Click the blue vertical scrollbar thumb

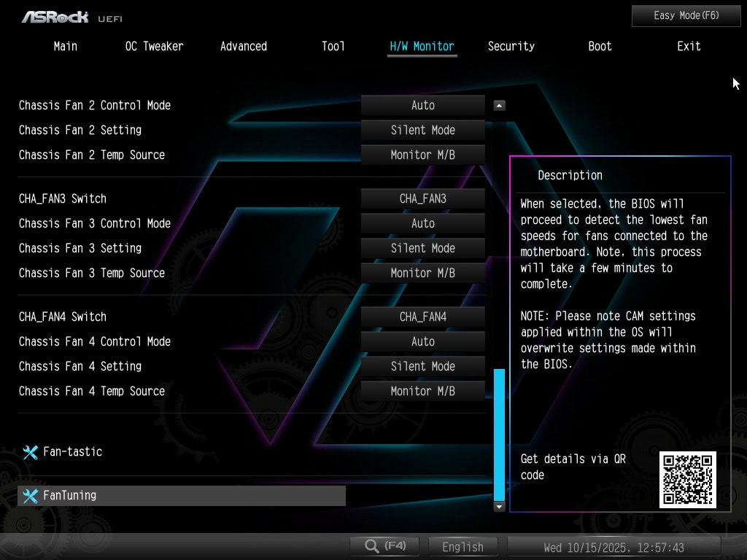tap(499, 434)
